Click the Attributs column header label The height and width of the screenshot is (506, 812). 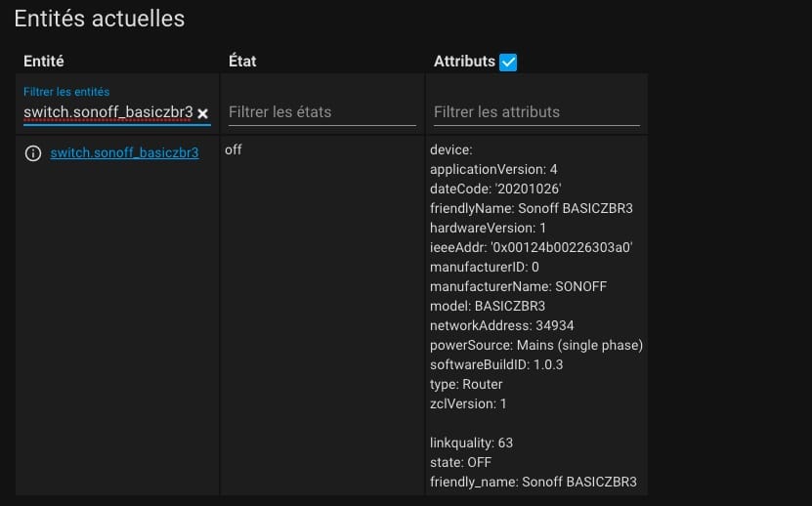point(464,62)
